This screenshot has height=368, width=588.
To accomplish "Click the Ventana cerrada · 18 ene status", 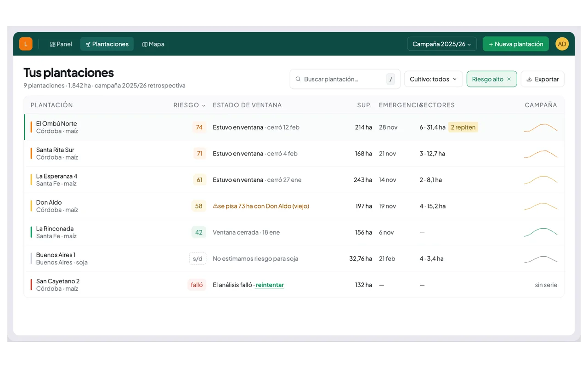I will (x=246, y=232).
